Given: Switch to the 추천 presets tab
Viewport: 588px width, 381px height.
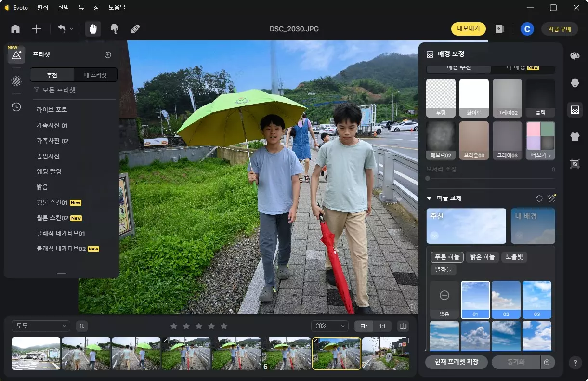Looking at the screenshot, I should tap(52, 75).
